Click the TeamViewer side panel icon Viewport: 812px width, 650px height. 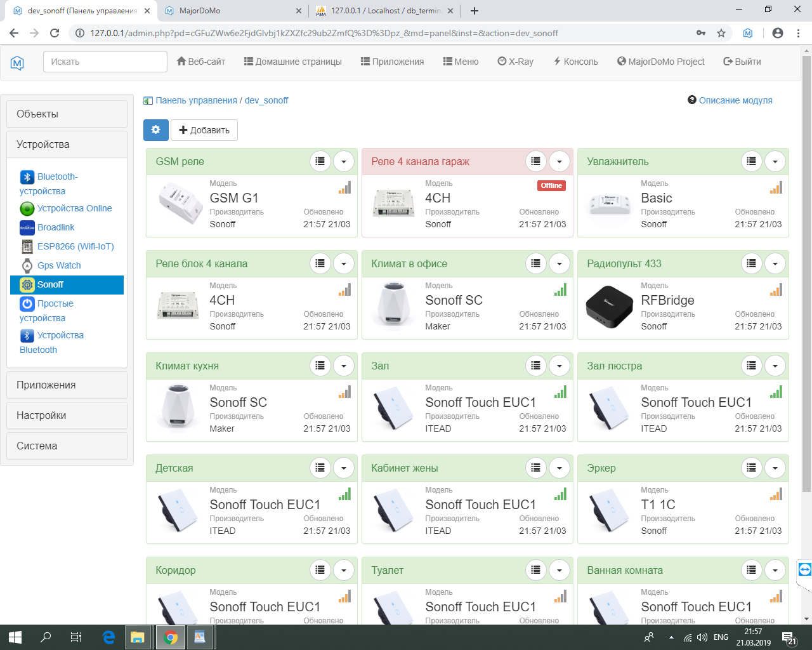tap(804, 569)
